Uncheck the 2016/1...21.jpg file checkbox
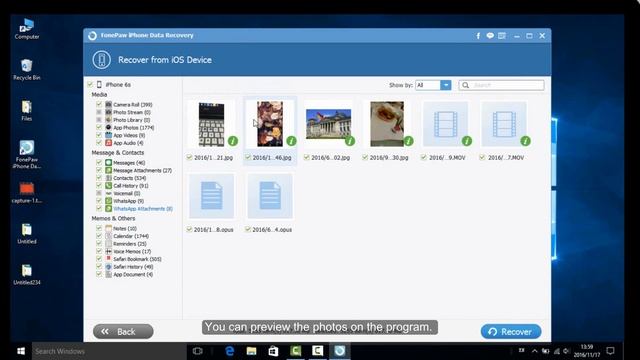The width and height of the screenshot is (640, 360). click(x=189, y=157)
